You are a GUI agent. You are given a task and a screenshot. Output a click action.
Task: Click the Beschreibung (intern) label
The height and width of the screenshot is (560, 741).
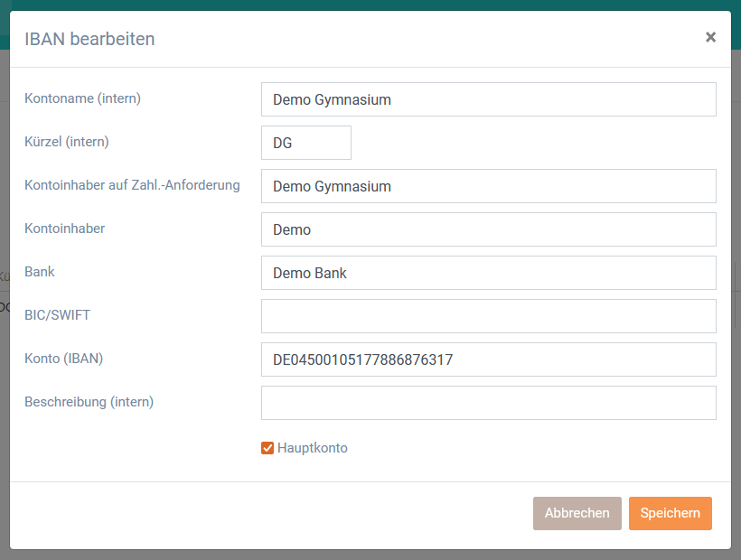89,402
